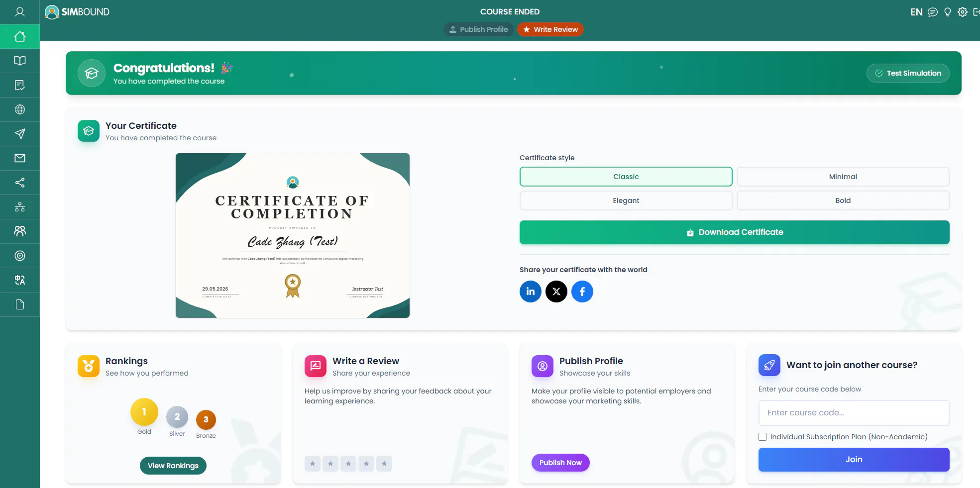Open the team members sidebar icon
Screen dimensions: 980x488
[x=20, y=231]
